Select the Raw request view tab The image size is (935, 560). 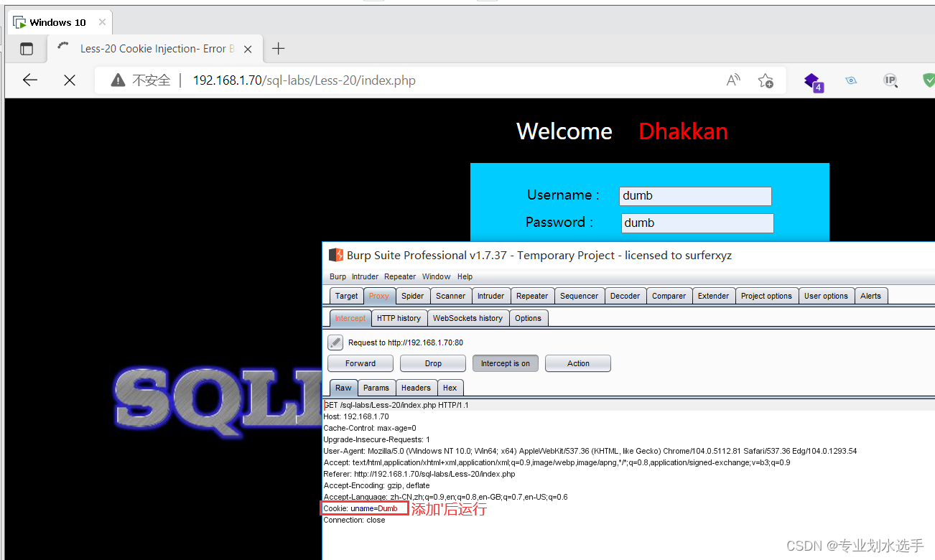(x=343, y=388)
